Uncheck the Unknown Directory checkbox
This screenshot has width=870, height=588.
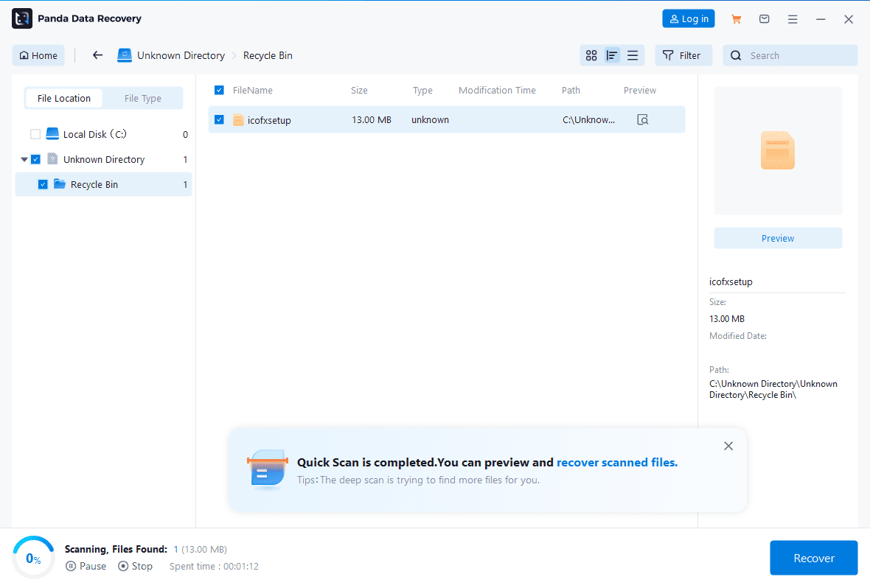tap(35, 159)
